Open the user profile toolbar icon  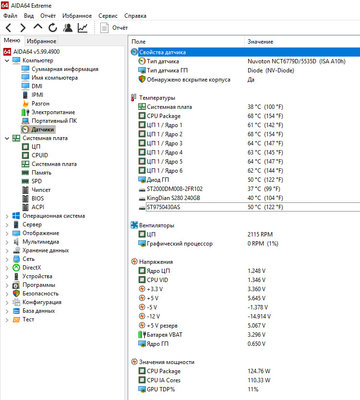pos(68,28)
